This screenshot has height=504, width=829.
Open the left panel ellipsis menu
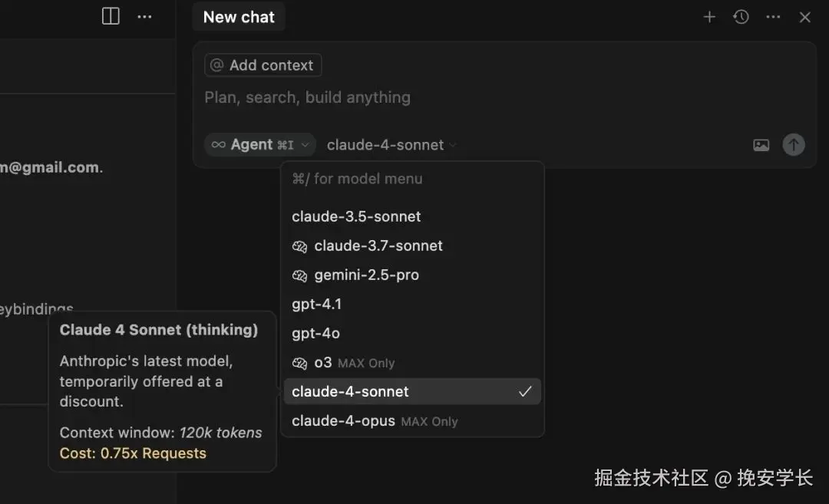pyautogui.click(x=144, y=16)
